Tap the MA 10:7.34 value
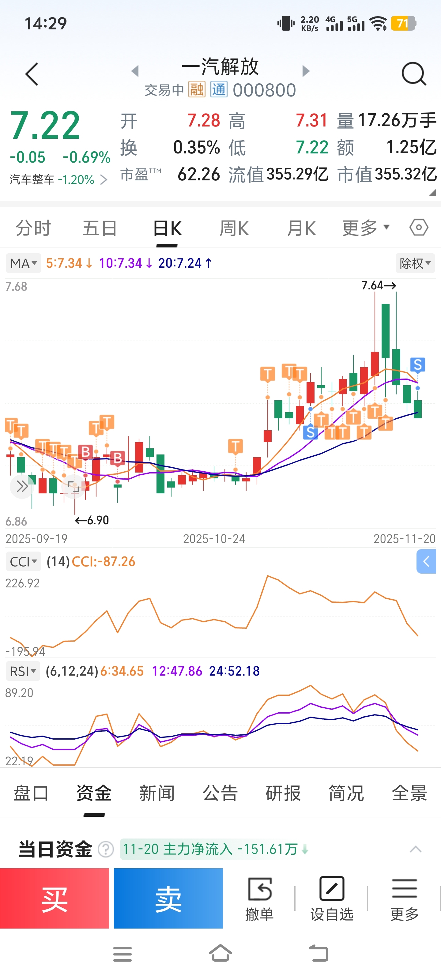Viewport: 441px width, 980px height. (x=126, y=263)
